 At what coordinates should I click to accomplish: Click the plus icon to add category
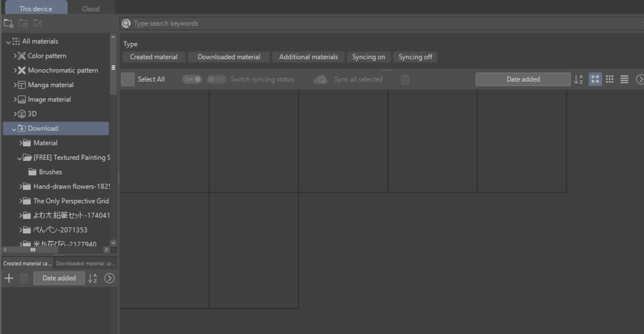click(x=9, y=278)
